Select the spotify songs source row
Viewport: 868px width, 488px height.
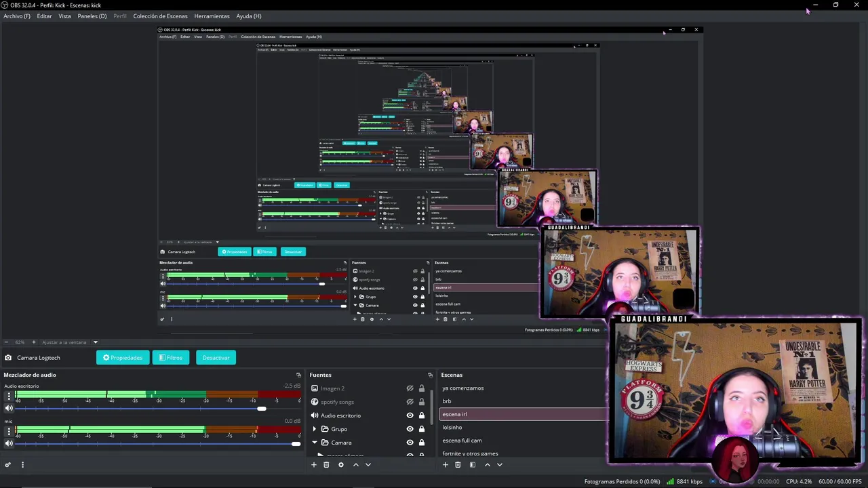pyautogui.click(x=368, y=402)
